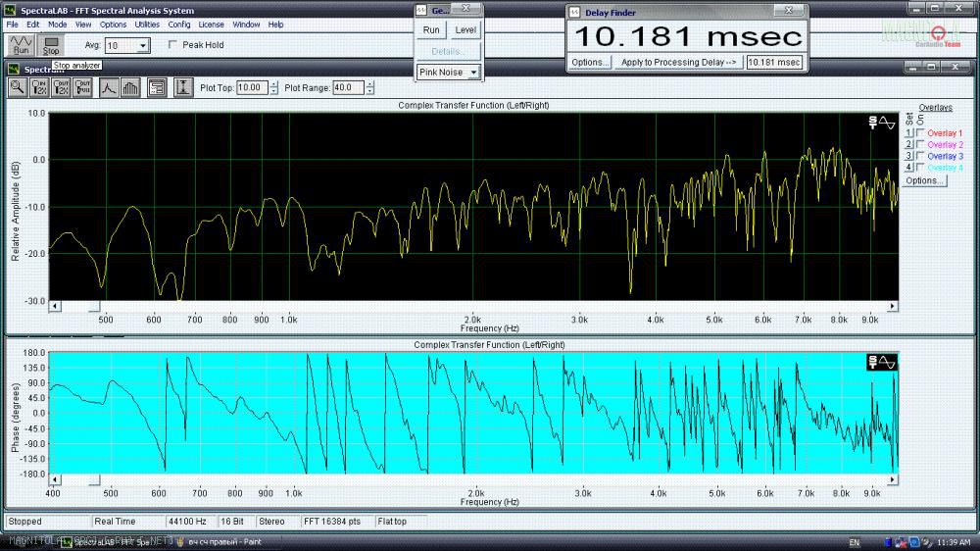The width and height of the screenshot is (980, 551).
Task: Click amplitude plot scrollbar right arrow
Action: (893, 307)
